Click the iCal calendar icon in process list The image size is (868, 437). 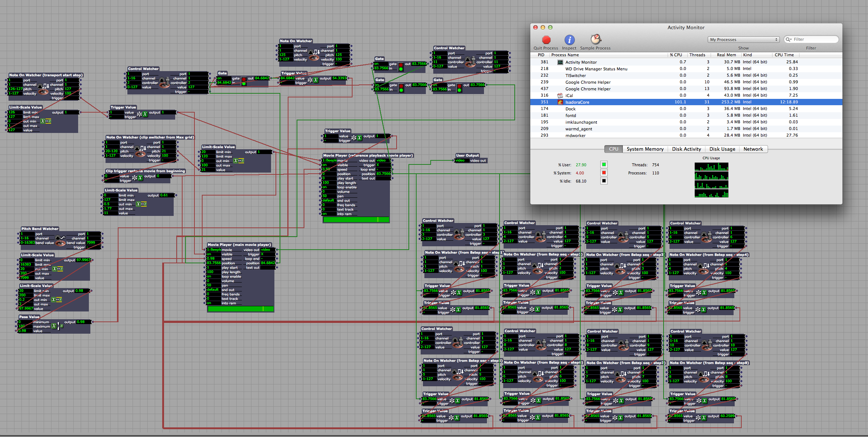(560, 96)
